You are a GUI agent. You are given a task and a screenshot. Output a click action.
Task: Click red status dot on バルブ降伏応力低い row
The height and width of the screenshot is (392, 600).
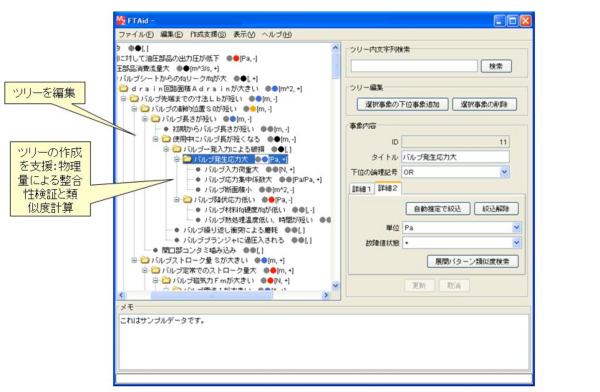pos(272,200)
